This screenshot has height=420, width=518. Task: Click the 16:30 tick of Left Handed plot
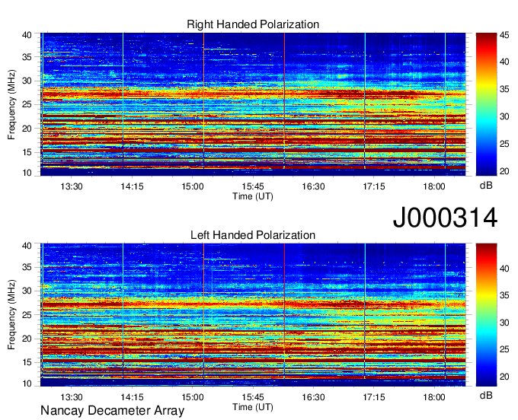click(313, 397)
